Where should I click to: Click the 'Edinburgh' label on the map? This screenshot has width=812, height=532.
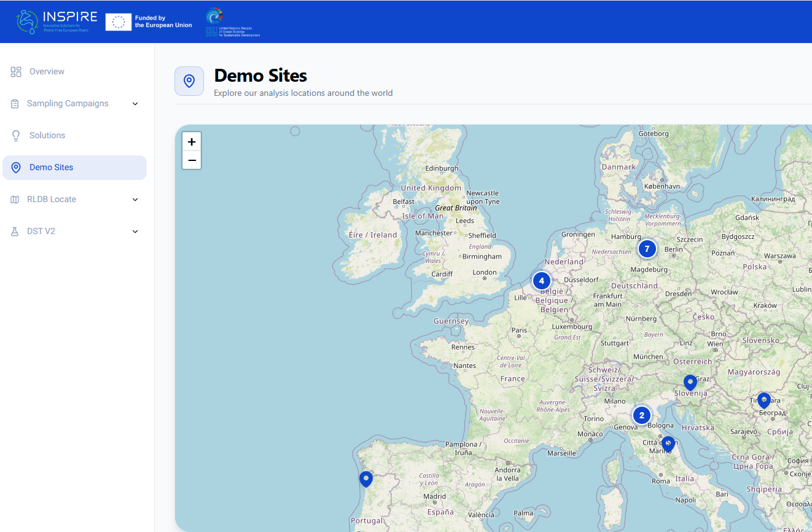(442, 168)
